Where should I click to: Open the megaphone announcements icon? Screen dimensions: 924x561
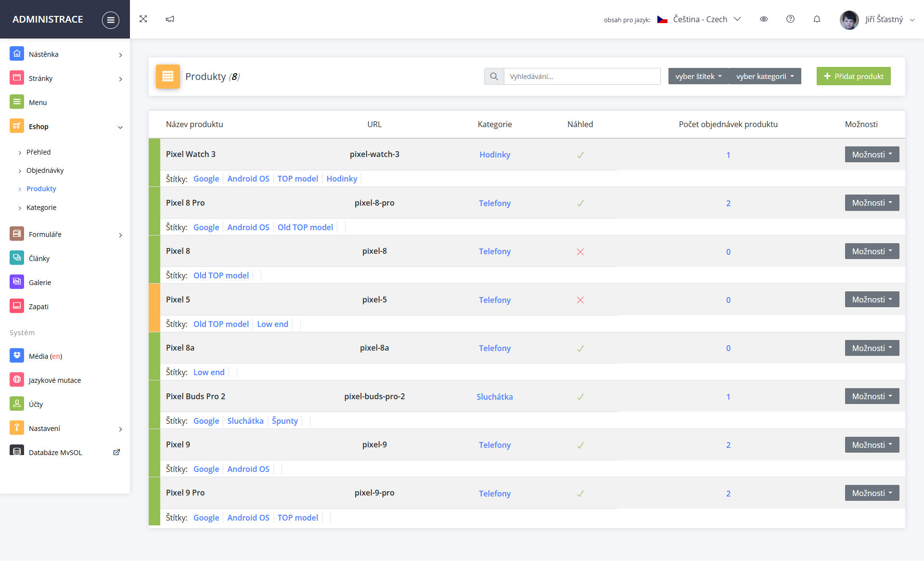170,19
